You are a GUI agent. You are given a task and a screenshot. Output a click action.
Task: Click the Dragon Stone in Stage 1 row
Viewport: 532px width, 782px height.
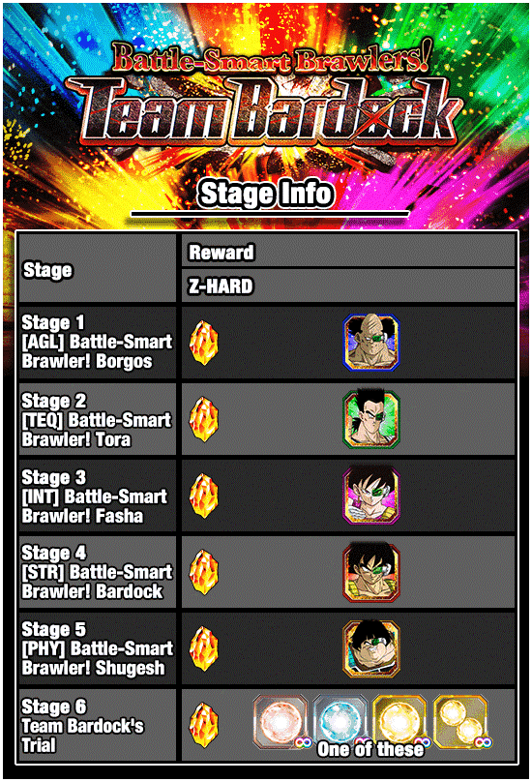204,343
